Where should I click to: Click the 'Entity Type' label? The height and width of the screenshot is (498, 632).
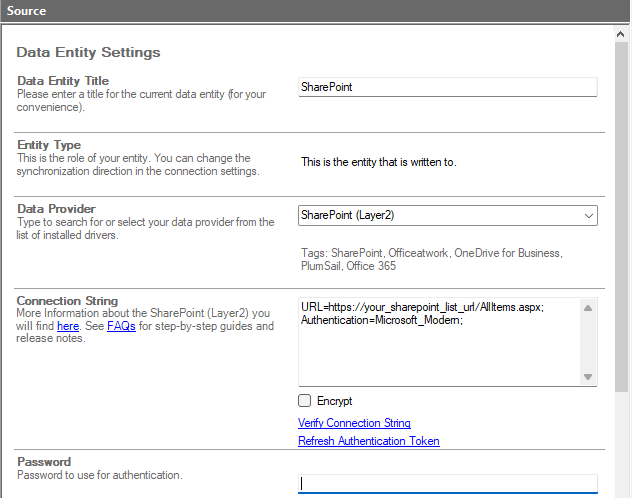point(49,145)
